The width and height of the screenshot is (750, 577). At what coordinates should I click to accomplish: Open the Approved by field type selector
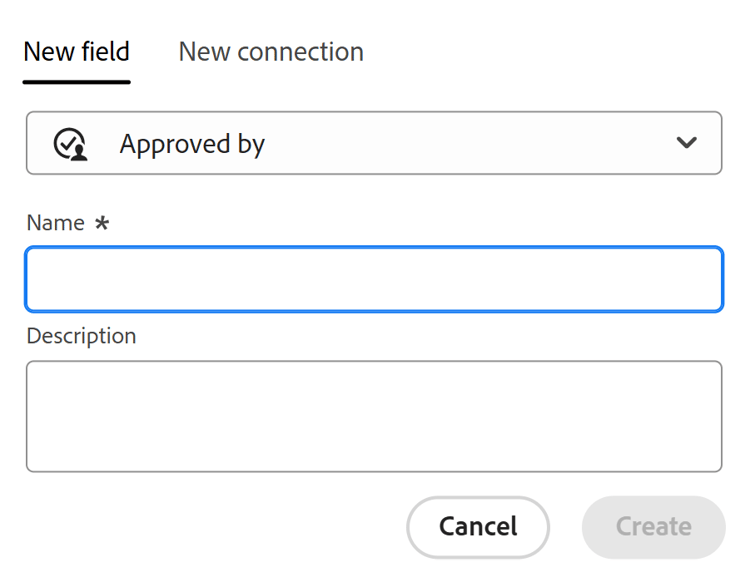tap(373, 143)
